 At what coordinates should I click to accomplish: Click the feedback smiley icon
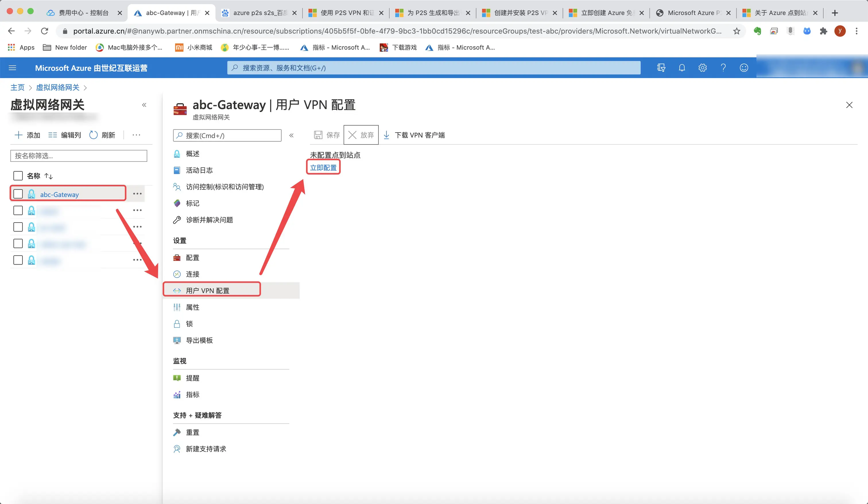coord(744,68)
